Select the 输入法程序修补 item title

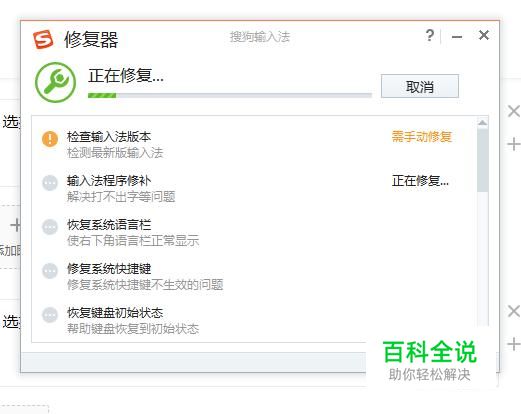[109, 181]
